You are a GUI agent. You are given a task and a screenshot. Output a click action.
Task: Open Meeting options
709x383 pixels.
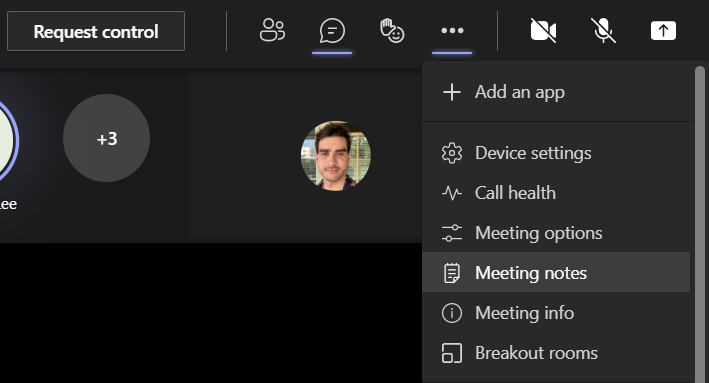click(556, 233)
